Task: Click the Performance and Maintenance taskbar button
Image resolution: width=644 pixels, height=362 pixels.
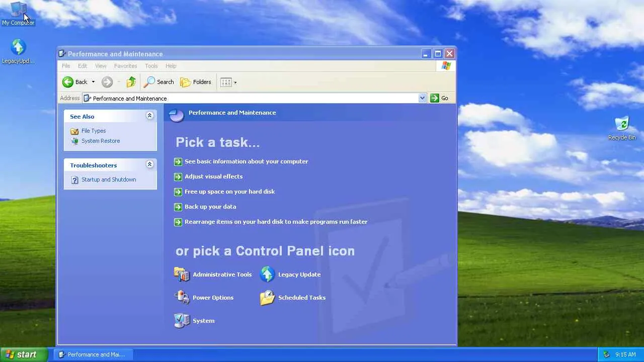Action: 93,354
